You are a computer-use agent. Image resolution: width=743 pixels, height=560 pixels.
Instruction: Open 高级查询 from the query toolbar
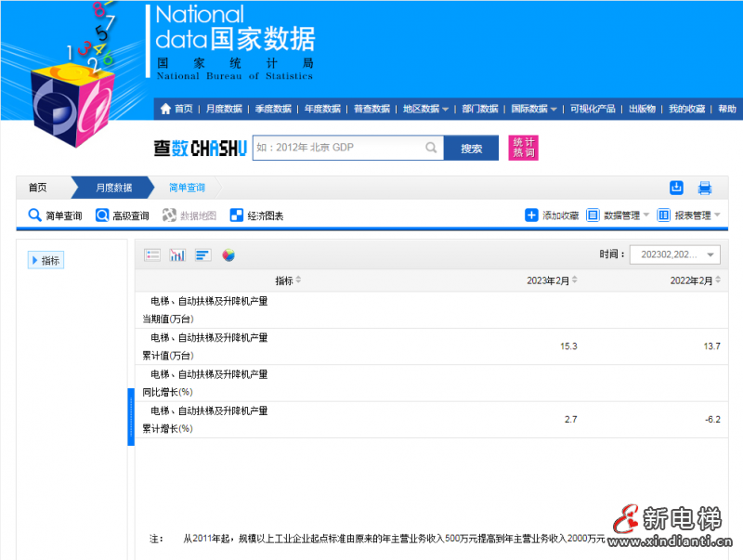[124, 216]
